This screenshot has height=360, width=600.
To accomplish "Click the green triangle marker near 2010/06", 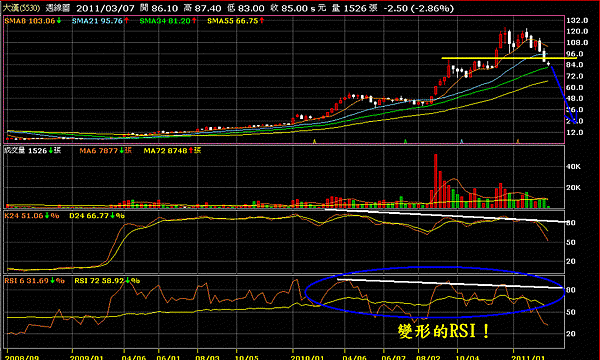I will [406, 142].
